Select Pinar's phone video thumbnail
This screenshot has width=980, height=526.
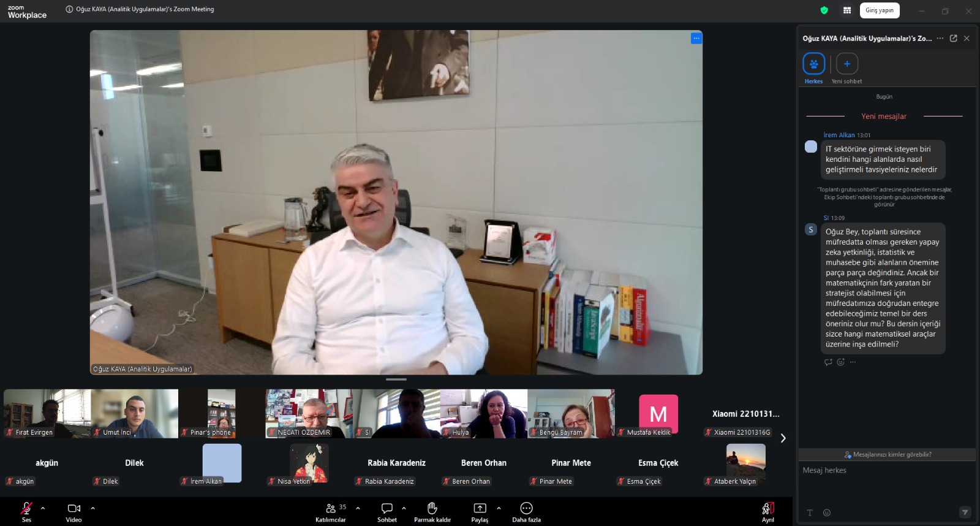pyautogui.click(x=222, y=414)
